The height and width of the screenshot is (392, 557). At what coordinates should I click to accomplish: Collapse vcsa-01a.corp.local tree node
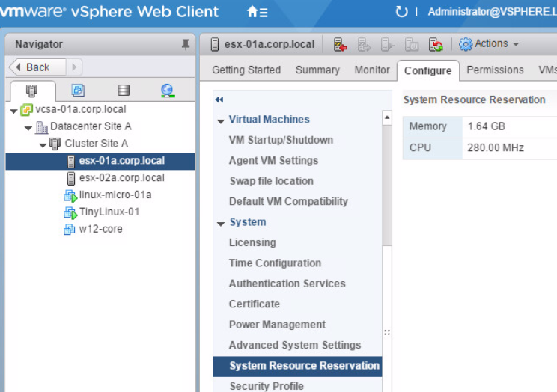[x=14, y=111]
